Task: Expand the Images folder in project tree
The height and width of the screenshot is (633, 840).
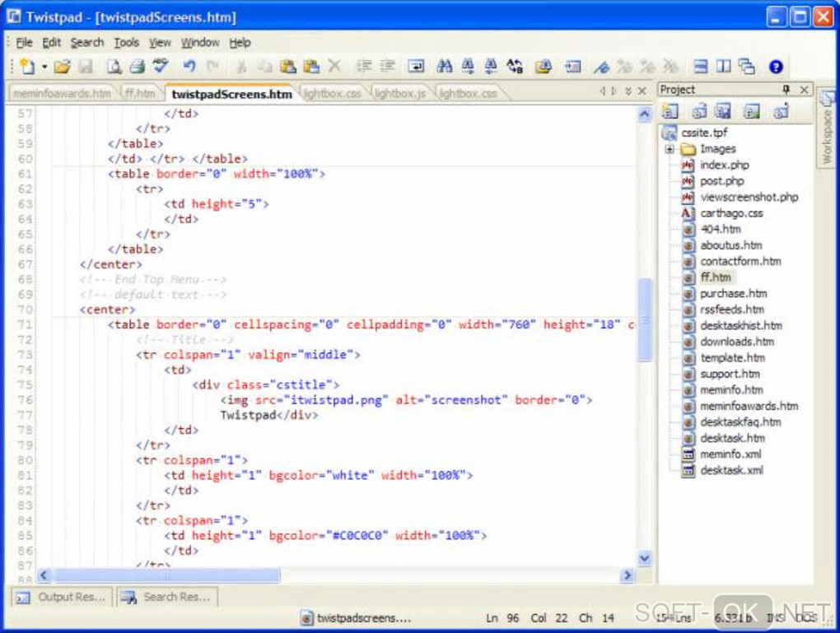Action: [670, 149]
